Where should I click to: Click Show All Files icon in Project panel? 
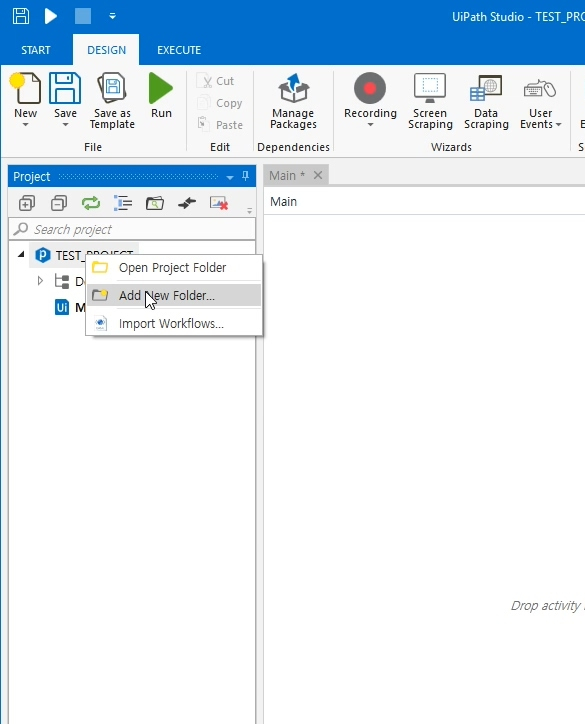tap(123, 203)
